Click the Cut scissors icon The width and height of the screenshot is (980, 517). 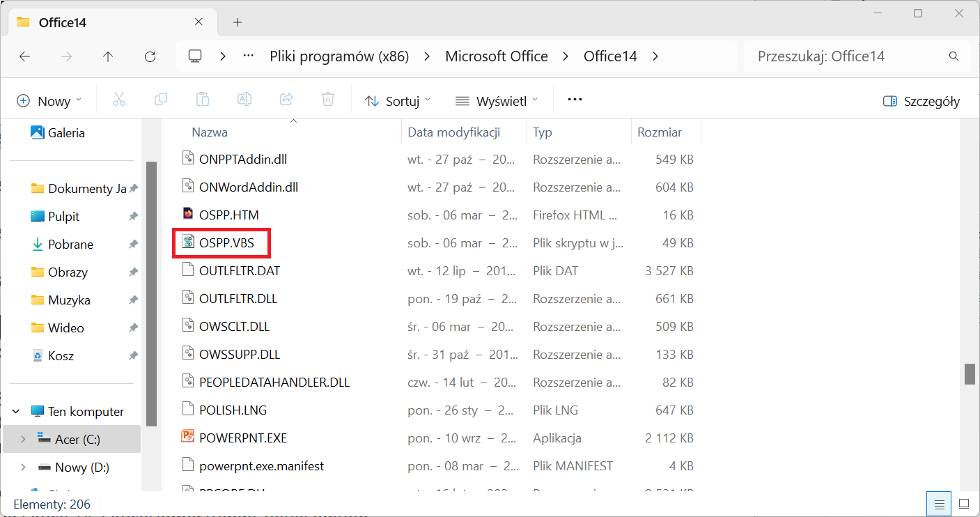tap(119, 100)
